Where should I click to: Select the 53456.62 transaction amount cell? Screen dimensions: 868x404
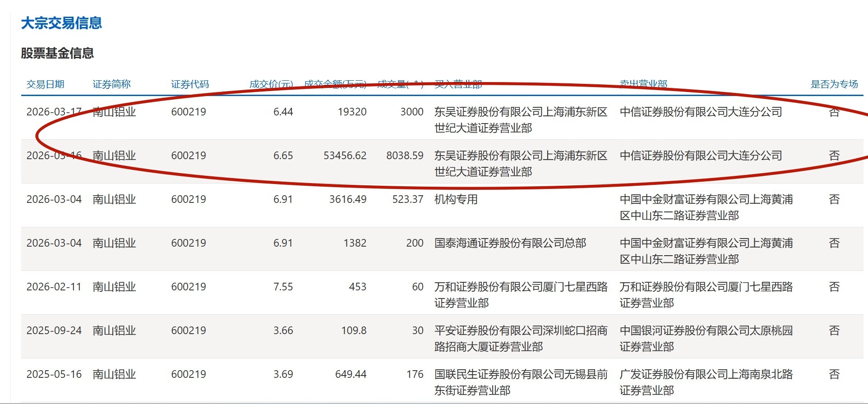(345, 156)
